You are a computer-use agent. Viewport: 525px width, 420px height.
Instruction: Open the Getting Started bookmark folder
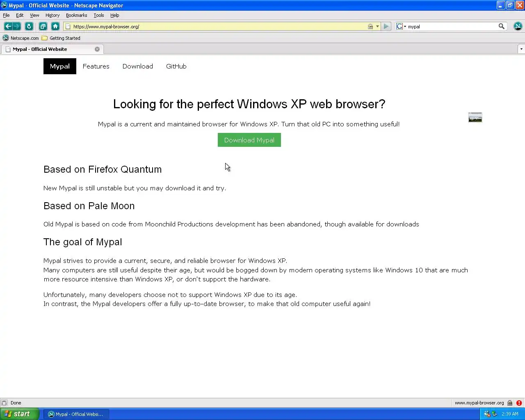(x=61, y=38)
